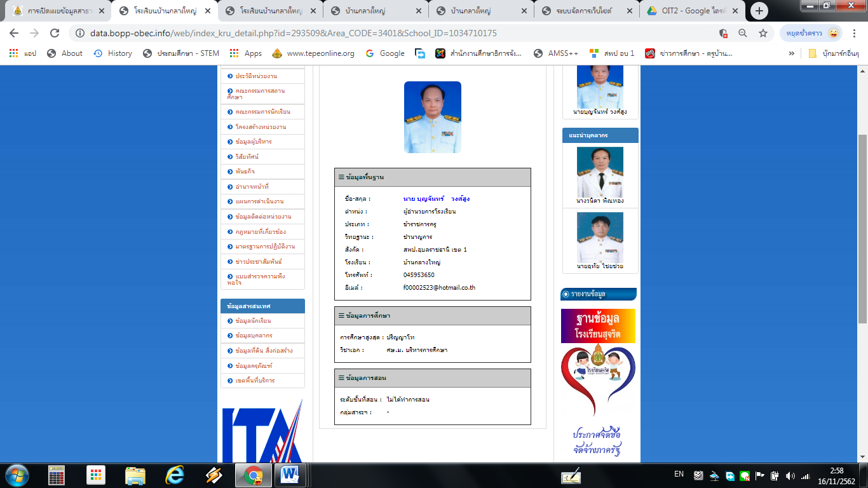
Task: Click the รายงานข้อมูล button in right panel
Action: (x=598, y=294)
